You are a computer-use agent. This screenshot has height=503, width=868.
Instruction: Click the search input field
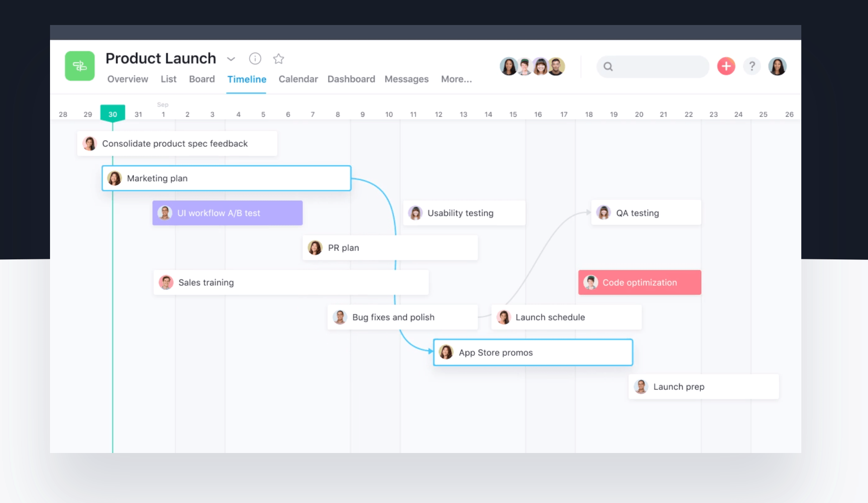[x=658, y=66]
